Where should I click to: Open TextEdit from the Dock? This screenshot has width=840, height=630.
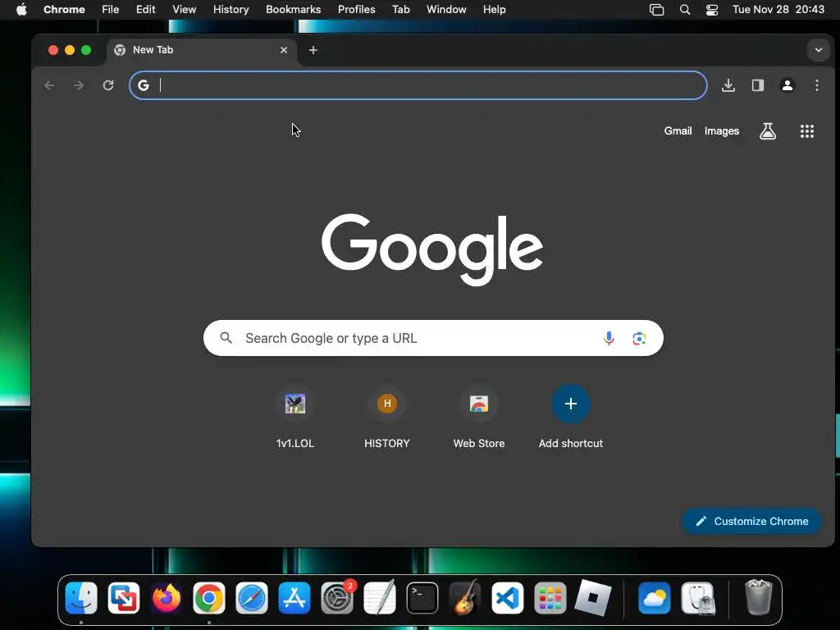coord(379,598)
